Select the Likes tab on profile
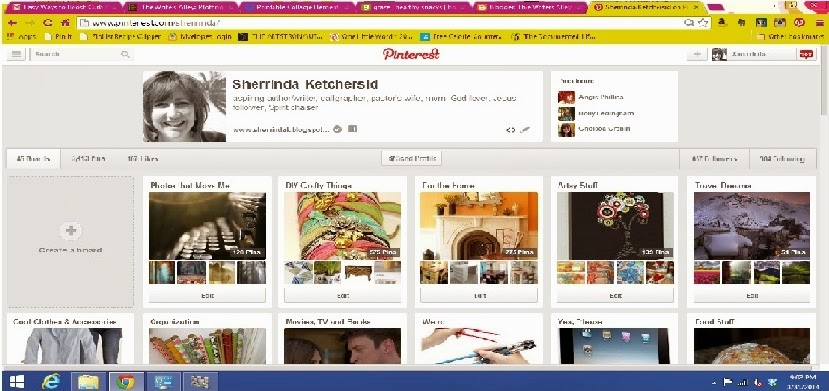This screenshot has width=829, height=391. point(142,159)
